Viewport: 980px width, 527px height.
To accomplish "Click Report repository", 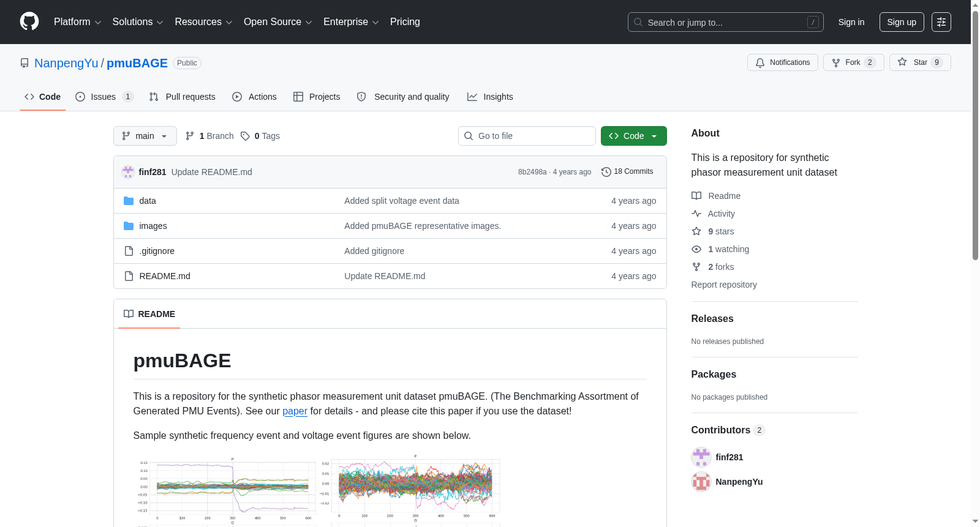I will click(x=724, y=285).
